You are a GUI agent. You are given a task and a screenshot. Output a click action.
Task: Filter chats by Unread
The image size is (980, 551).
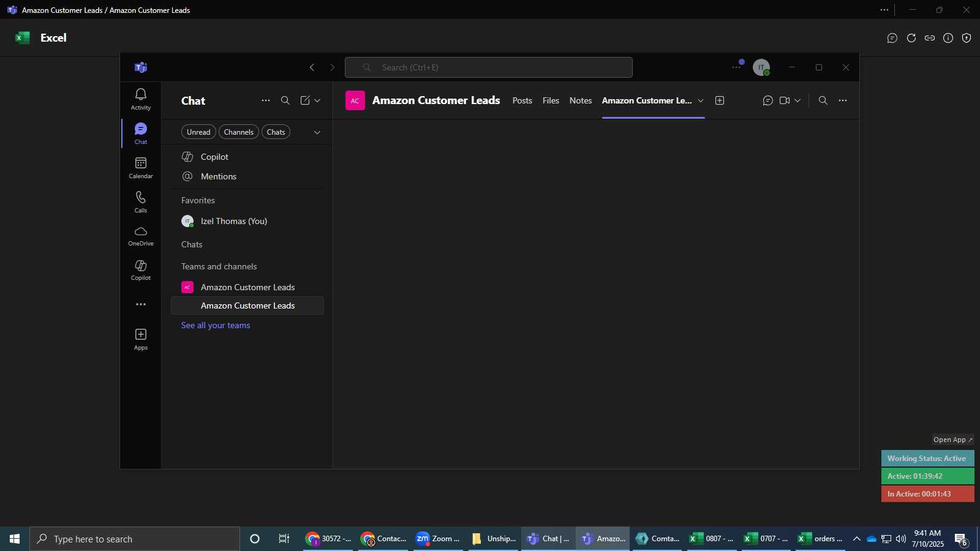(198, 132)
